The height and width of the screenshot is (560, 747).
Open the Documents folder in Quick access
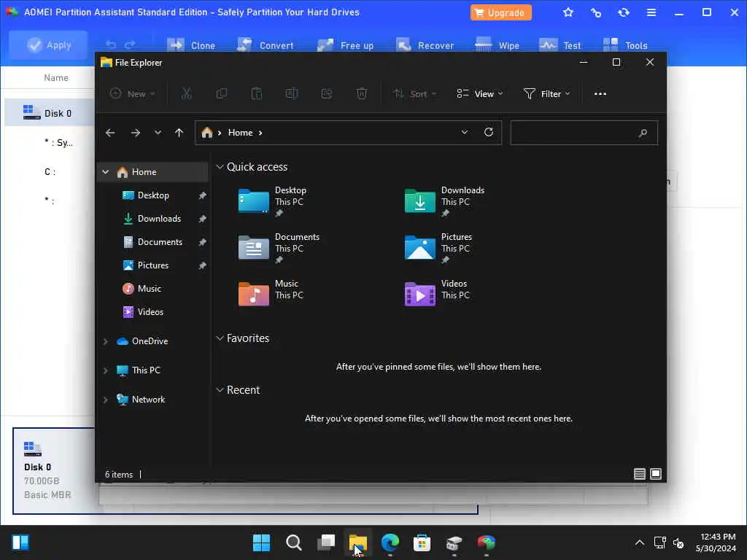pos(279,248)
